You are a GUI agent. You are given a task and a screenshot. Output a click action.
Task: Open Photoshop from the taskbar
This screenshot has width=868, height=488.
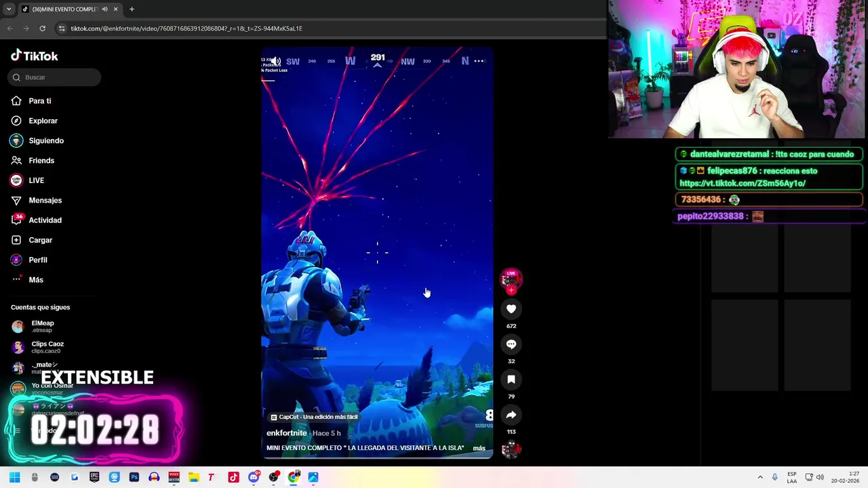134,477
